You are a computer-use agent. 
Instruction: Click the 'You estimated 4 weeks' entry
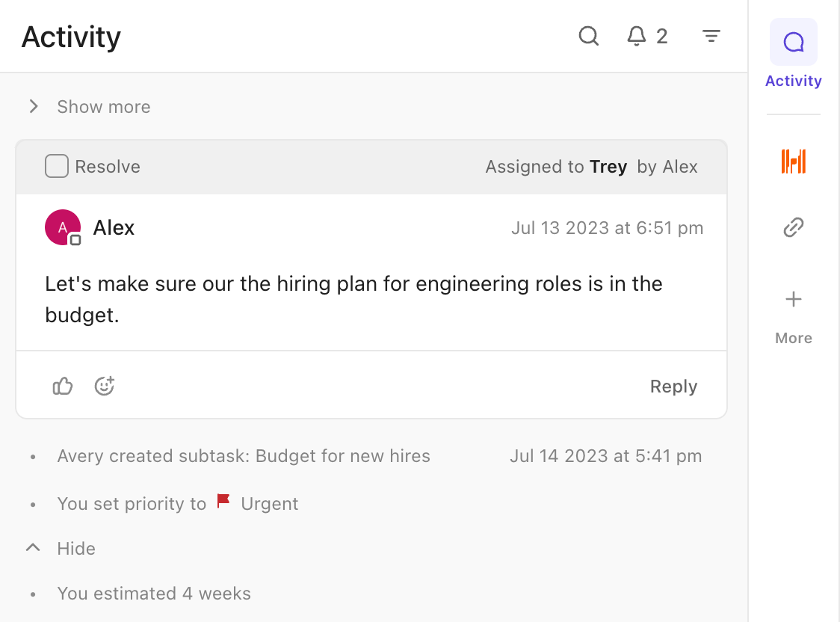pos(154,594)
